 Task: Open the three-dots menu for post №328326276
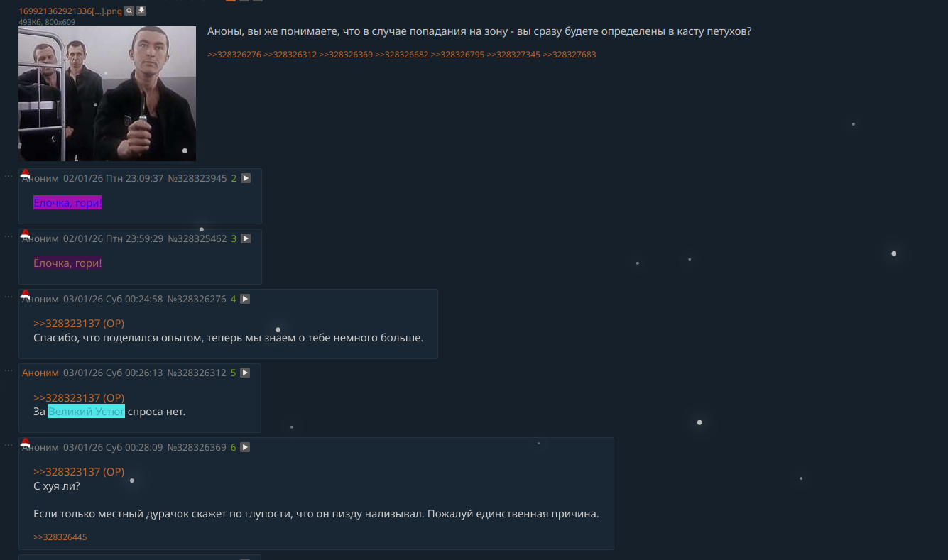pyautogui.click(x=9, y=296)
